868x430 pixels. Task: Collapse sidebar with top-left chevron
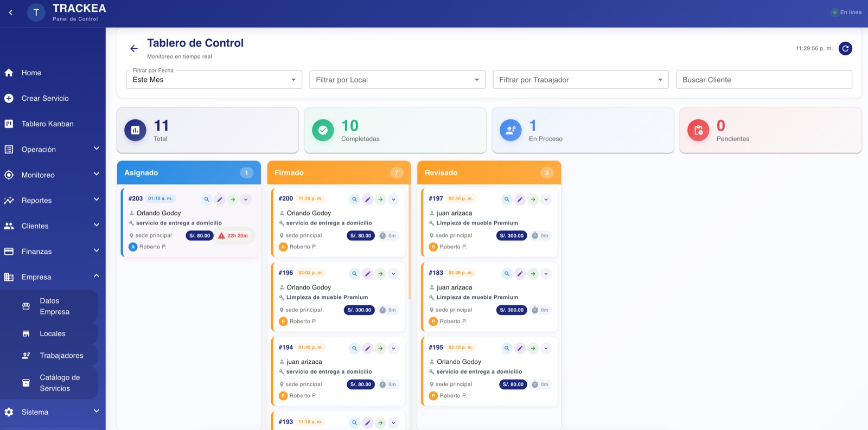pyautogui.click(x=10, y=12)
